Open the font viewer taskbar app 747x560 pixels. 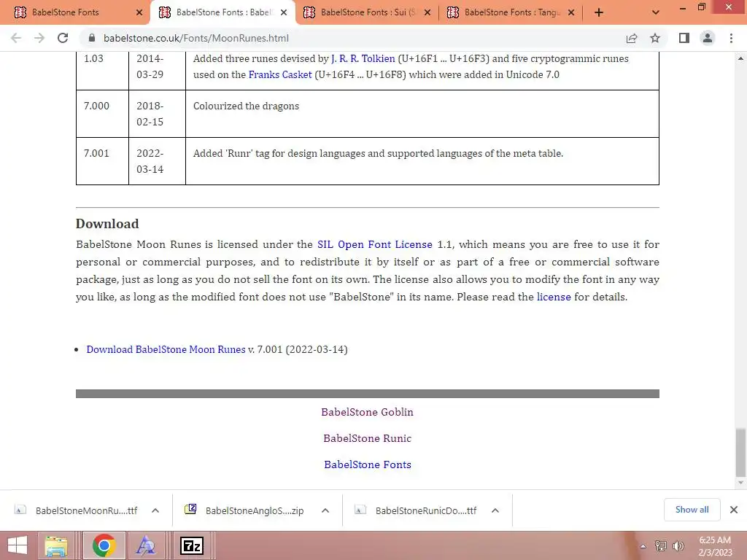pos(145,545)
